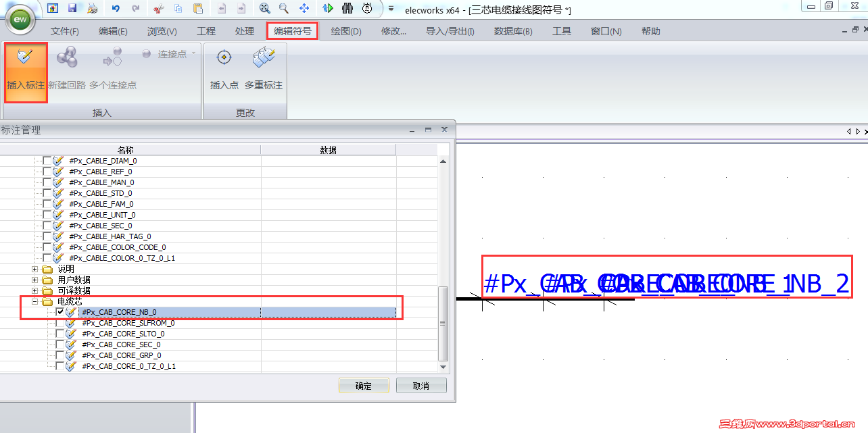Select the #Px_CABLE_HAR_TAG_0 row
868x433 pixels.
pyautogui.click(x=110, y=236)
